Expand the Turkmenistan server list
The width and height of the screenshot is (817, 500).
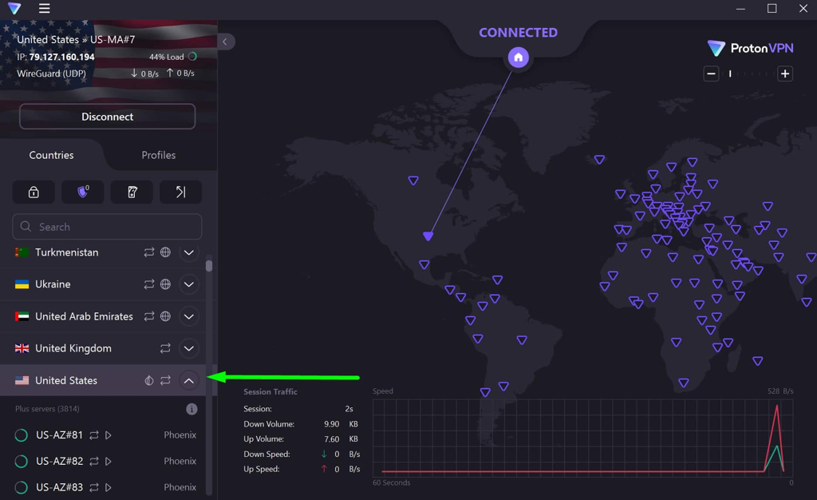click(x=189, y=253)
